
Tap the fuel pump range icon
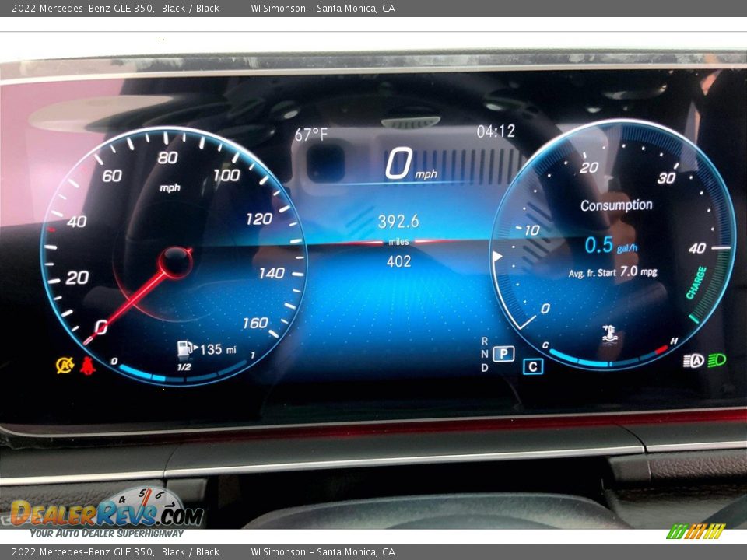tap(186, 349)
